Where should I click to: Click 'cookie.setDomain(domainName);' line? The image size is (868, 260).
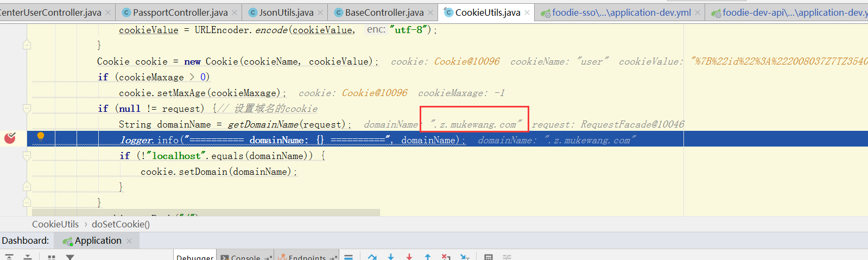click(219, 172)
